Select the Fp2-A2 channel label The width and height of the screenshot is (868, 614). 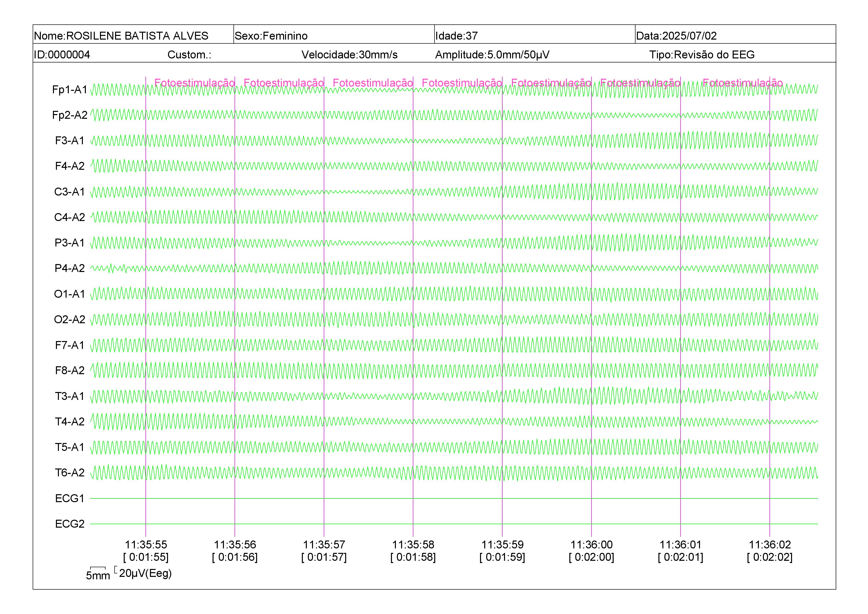70,115
